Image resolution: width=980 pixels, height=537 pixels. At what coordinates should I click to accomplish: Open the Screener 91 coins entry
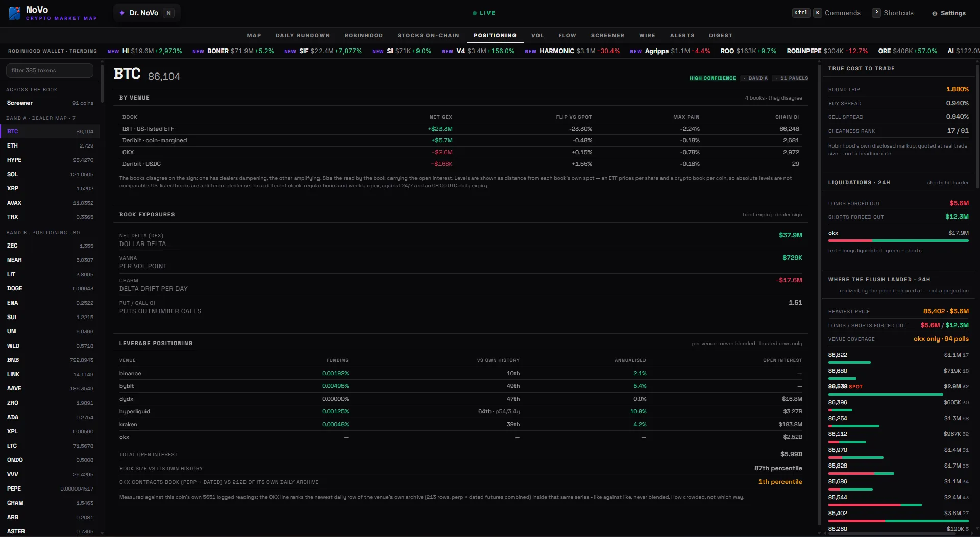(50, 103)
